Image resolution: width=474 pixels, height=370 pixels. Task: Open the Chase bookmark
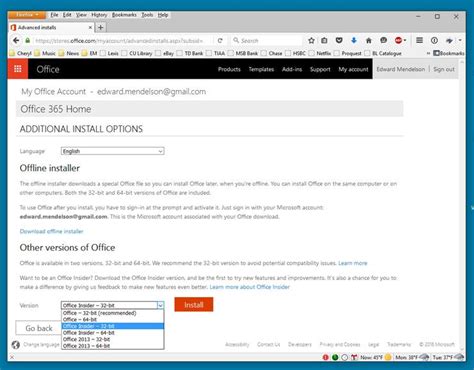(x=272, y=53)
